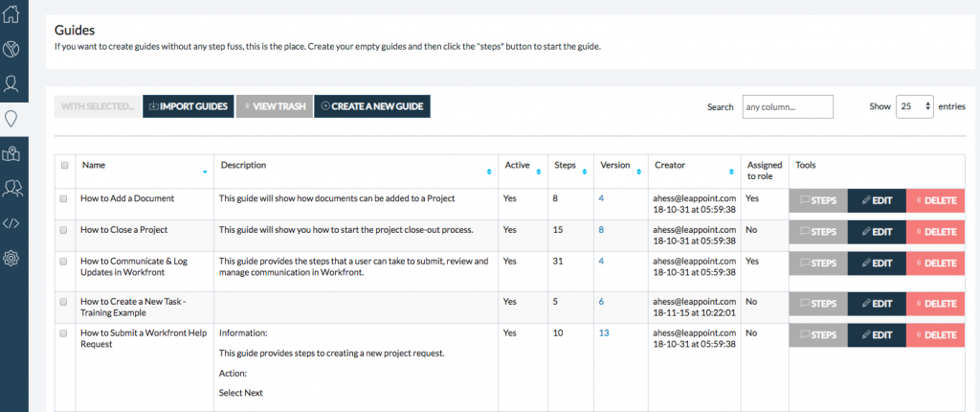The width and height of the screenshot is (980, 412).
Task: Open version 13 link for Help Request guide
Action: [x=604, y=333]
